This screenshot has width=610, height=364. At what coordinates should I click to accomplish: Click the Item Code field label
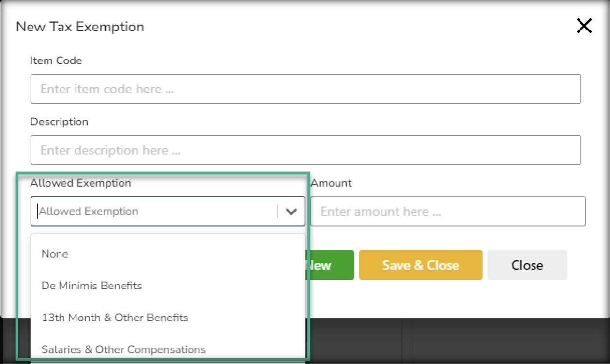(56, 61)
